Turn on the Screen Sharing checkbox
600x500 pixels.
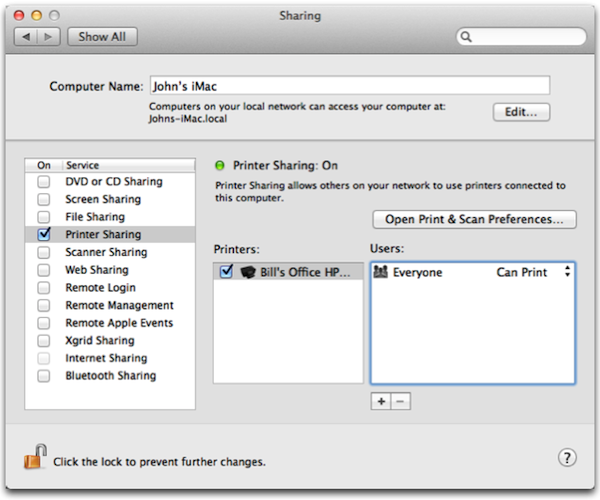(x=43, y=199)
